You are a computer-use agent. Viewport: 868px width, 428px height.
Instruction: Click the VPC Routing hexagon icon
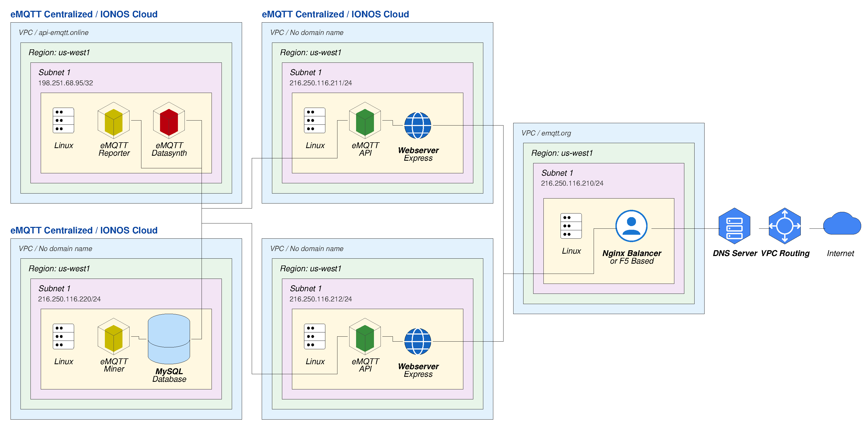pos(785,226)
